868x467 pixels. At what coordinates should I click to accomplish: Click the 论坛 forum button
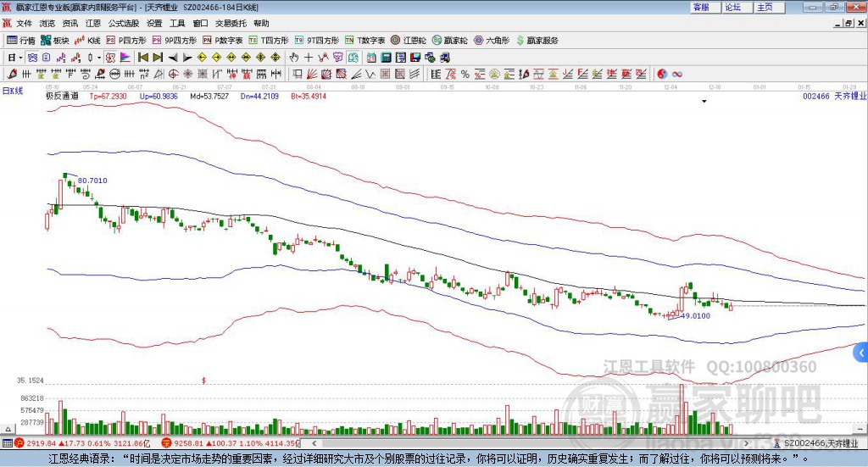point(738,7)
